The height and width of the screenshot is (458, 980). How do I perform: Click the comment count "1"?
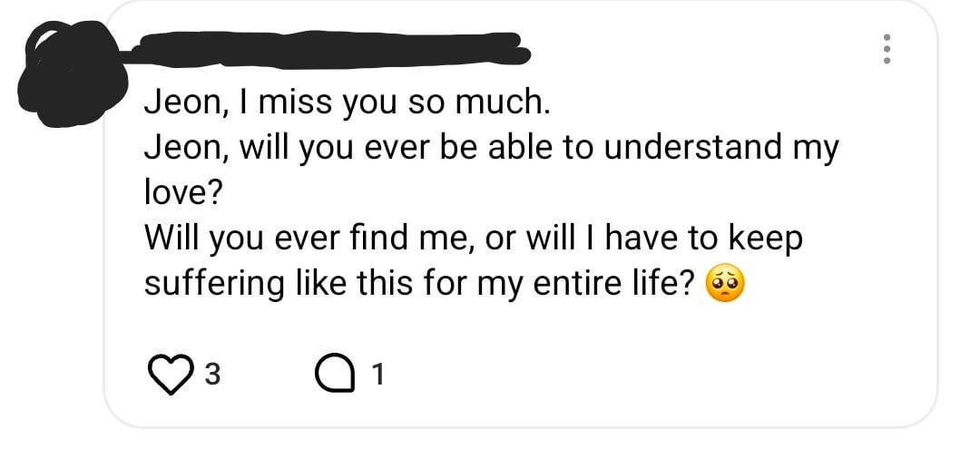tap(377, 375)
